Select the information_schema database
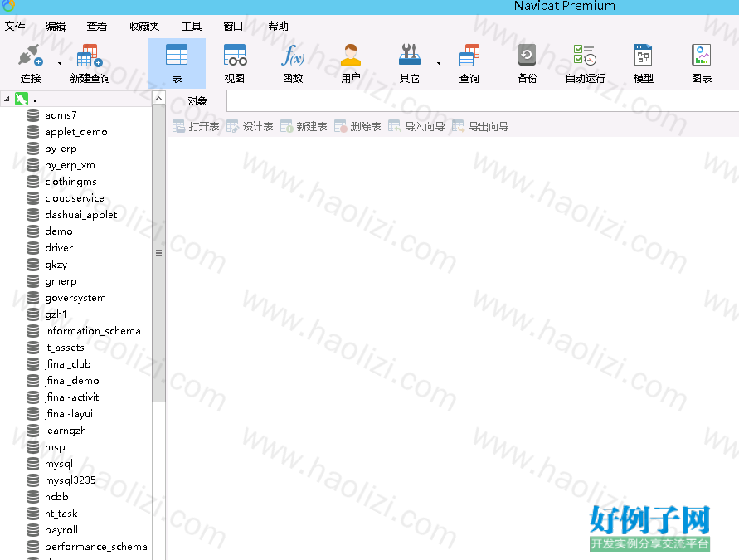Viewport: 739px width, 560px height. tap(92, 331)
